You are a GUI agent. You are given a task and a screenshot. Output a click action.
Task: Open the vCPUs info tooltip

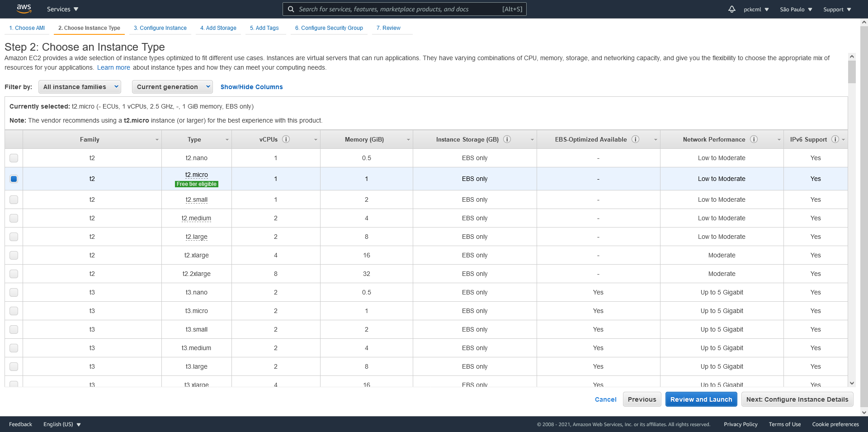pos(286,139)
